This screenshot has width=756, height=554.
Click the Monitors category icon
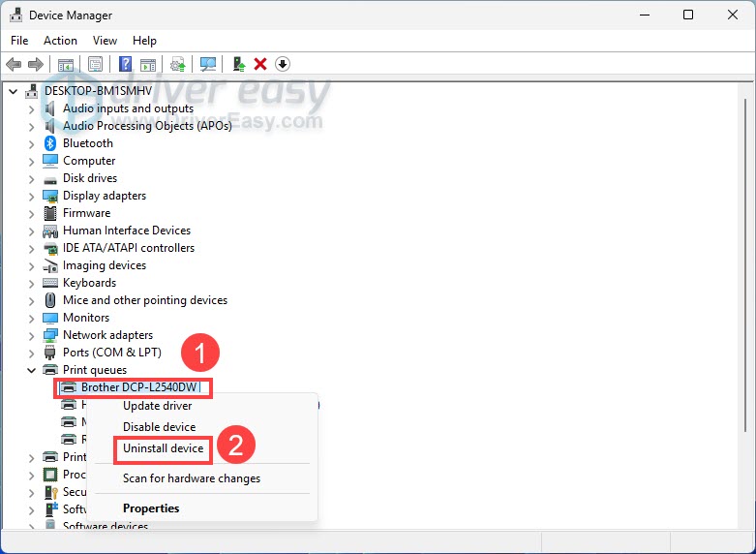click(x=50, y=318)
